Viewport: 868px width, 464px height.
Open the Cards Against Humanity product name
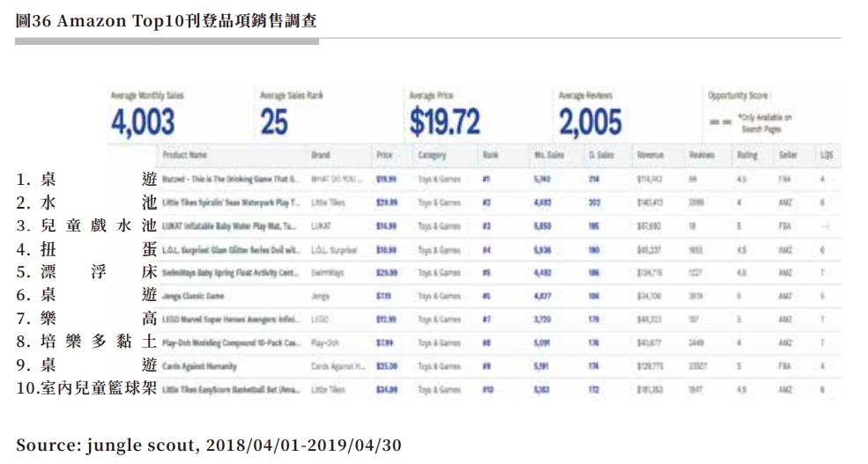point(199,366)
